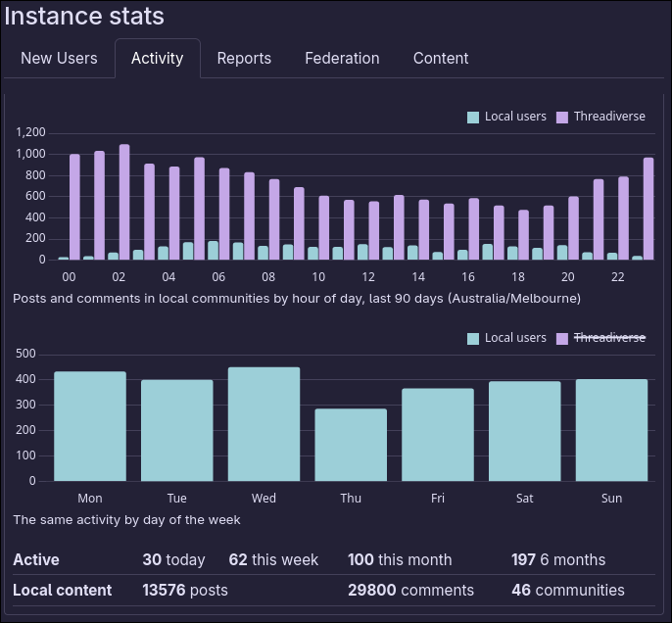Switch to the Reports tab

244,58
